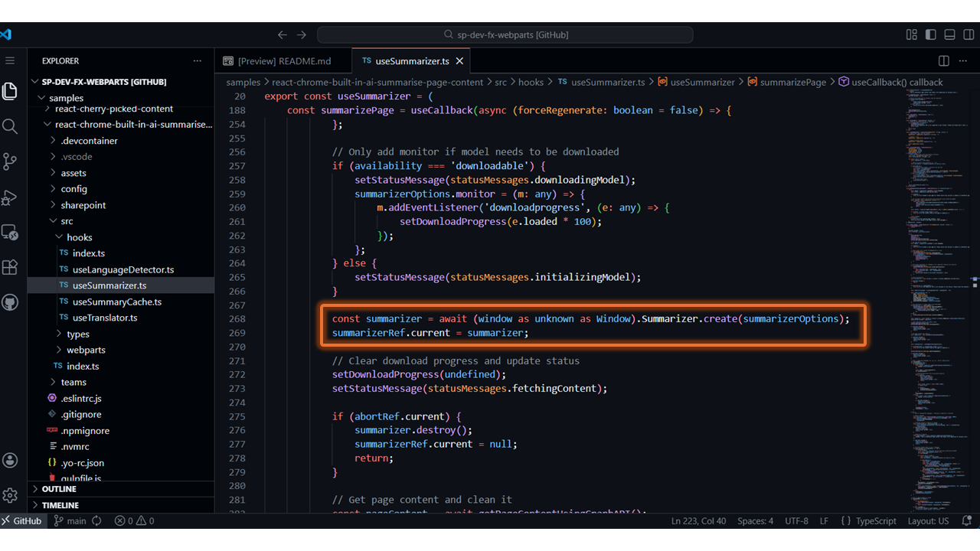
Task: Toggle the secondary side bar visibility
Action: [x=968, y=34]
